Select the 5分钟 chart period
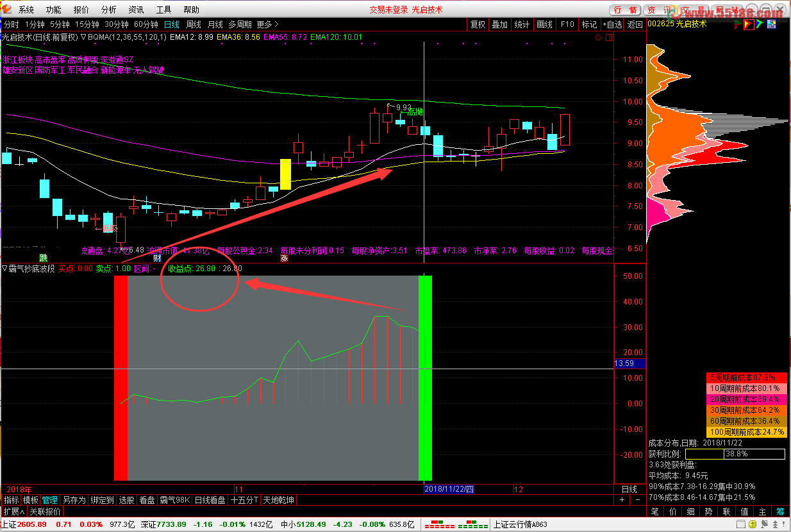 coord(60,24)
